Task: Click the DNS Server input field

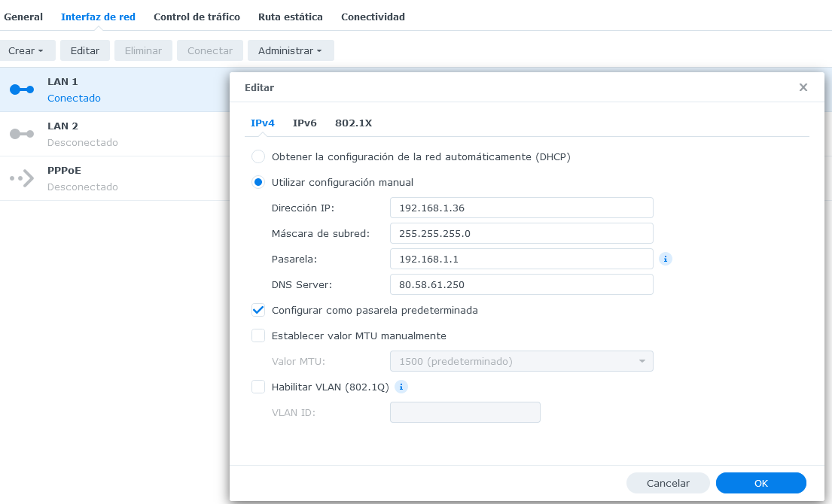Action: pyautogui.click(x=521, y=284)
